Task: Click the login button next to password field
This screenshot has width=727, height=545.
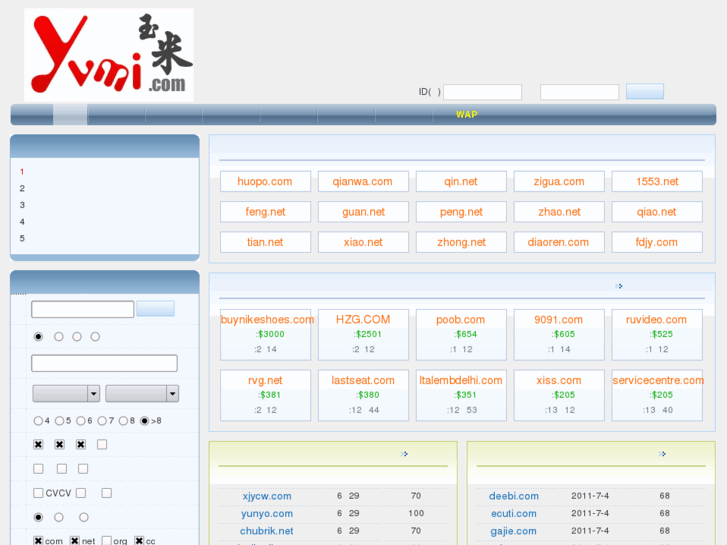Action: point(644,91)
